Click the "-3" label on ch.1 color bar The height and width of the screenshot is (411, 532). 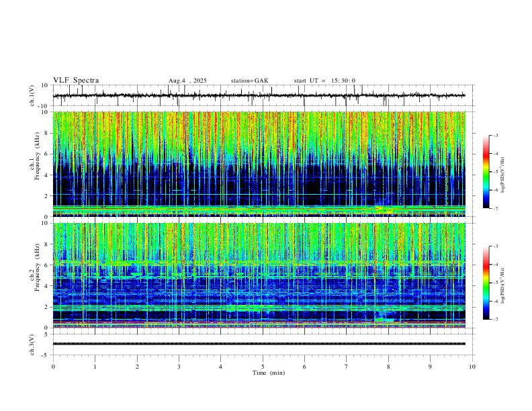pos(496,135)
